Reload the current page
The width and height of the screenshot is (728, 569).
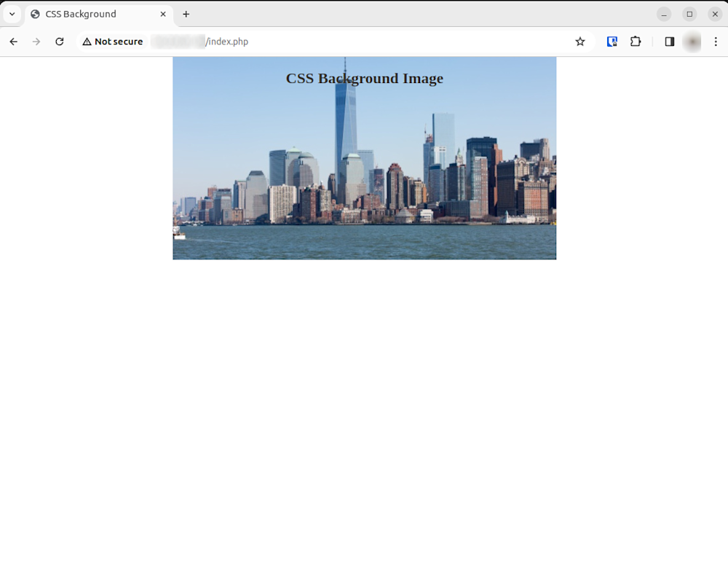(60, 42)
